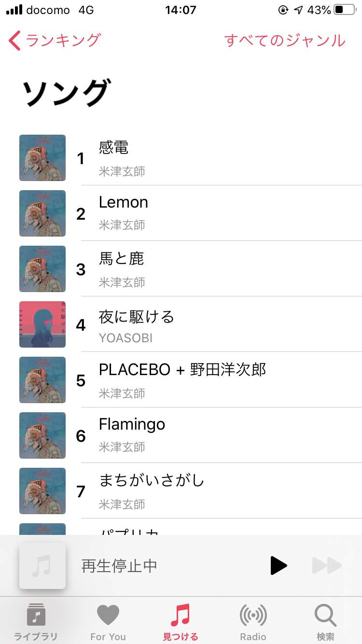The height and width of the screenshot is (644, 362).
Task: Tap the For You heart icon
Action: click(x=108, y=615)
